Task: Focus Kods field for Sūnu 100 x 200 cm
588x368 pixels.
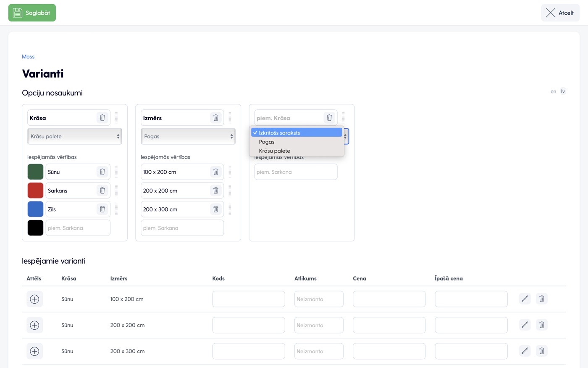Action: pos(249,299)
